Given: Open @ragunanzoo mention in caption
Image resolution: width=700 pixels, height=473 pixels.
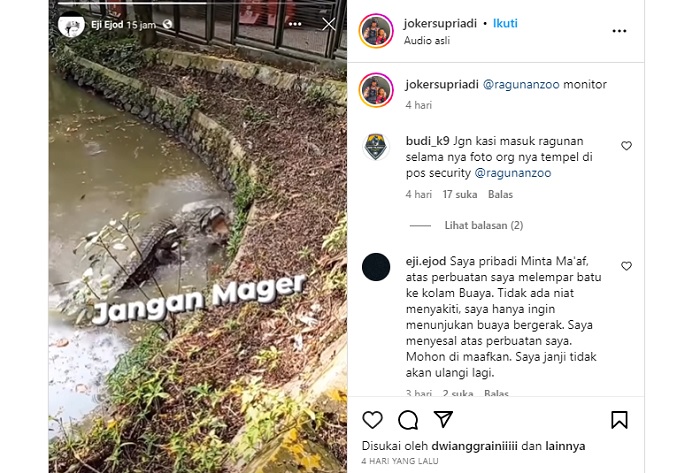Looking at the screenshot, I should pos(521,84).
